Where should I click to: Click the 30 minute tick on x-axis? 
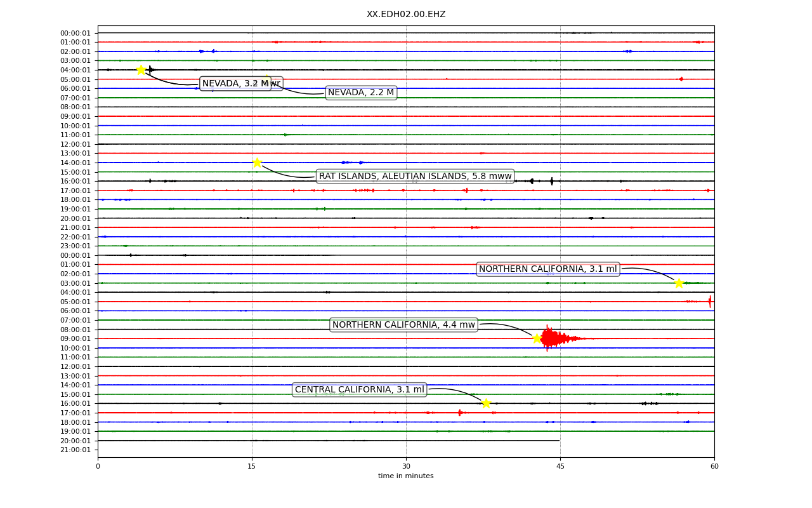[406, 467]
